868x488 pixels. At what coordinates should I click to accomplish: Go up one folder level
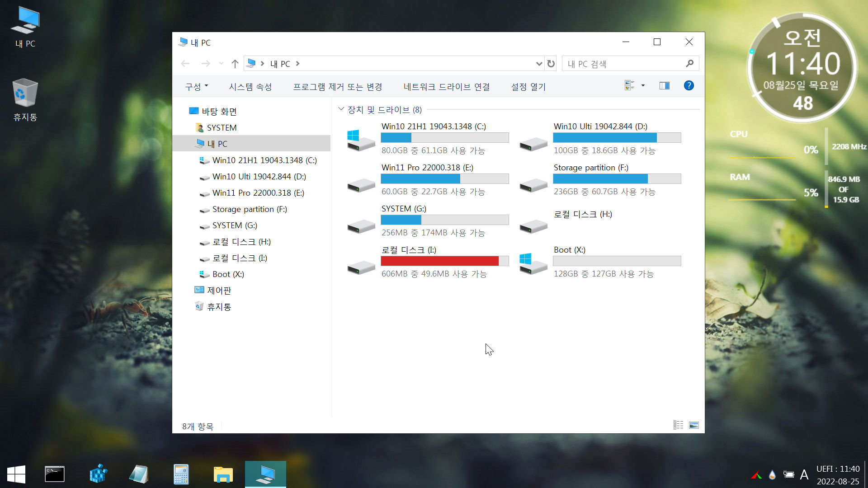(x=235, y=64)
